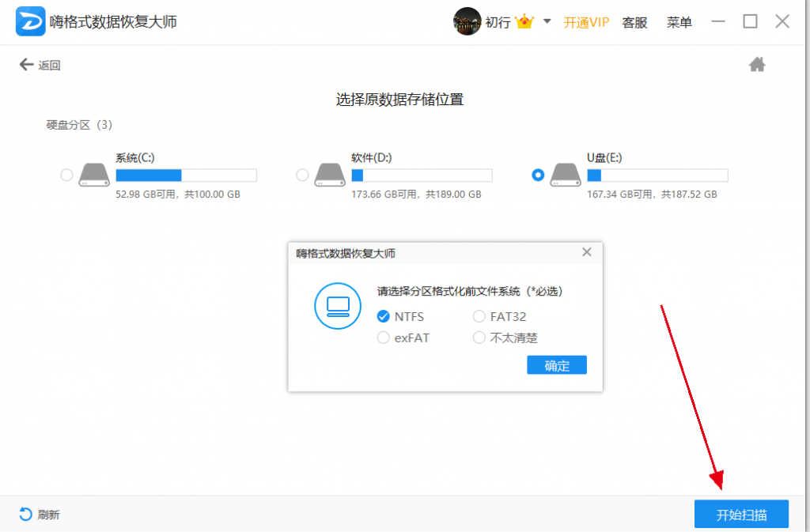The height and width of the screenshot is (532, 810).
Task: Click the U盘(E:) drive icon
Action: 565,175
